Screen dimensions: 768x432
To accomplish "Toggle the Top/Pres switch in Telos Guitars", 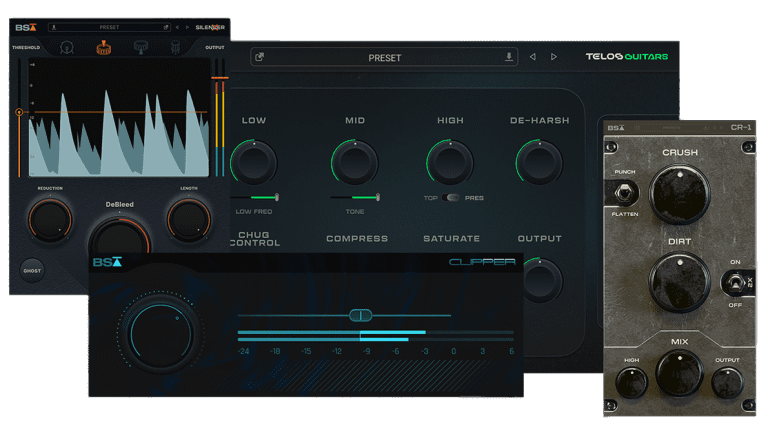I will tap(451, 197).
